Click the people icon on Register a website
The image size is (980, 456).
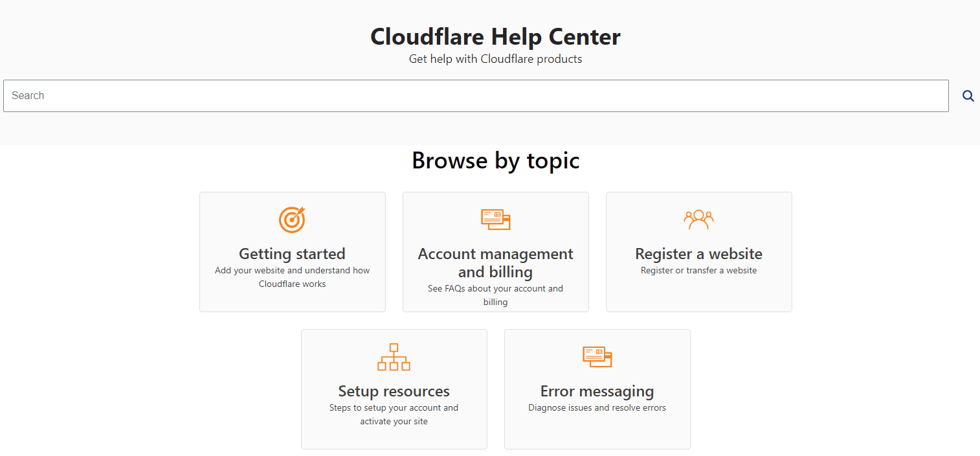click(698, 220)
